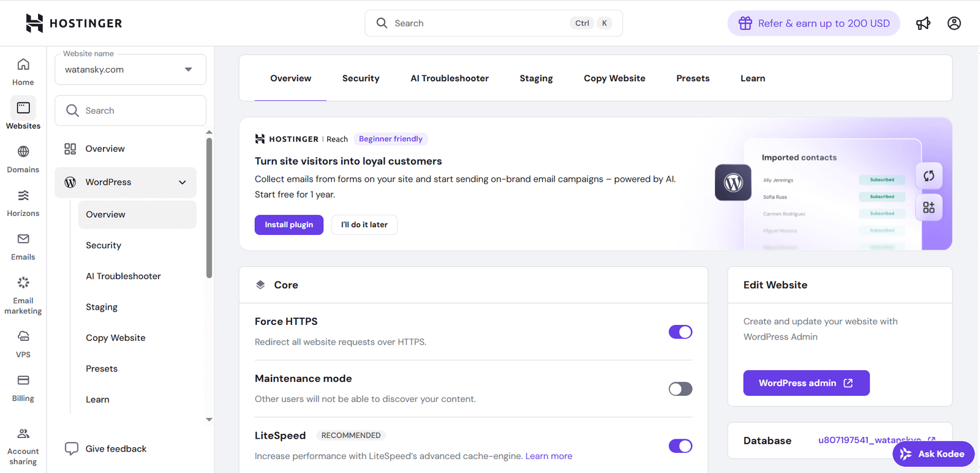Focus the sidebar Search field
Screen dimensions: 980x473
(130, 111)
